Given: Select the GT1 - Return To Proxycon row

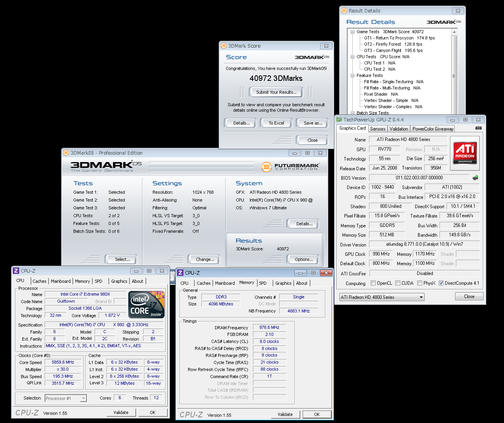Looking at the screenshot, I should click(x=399, y=38).
